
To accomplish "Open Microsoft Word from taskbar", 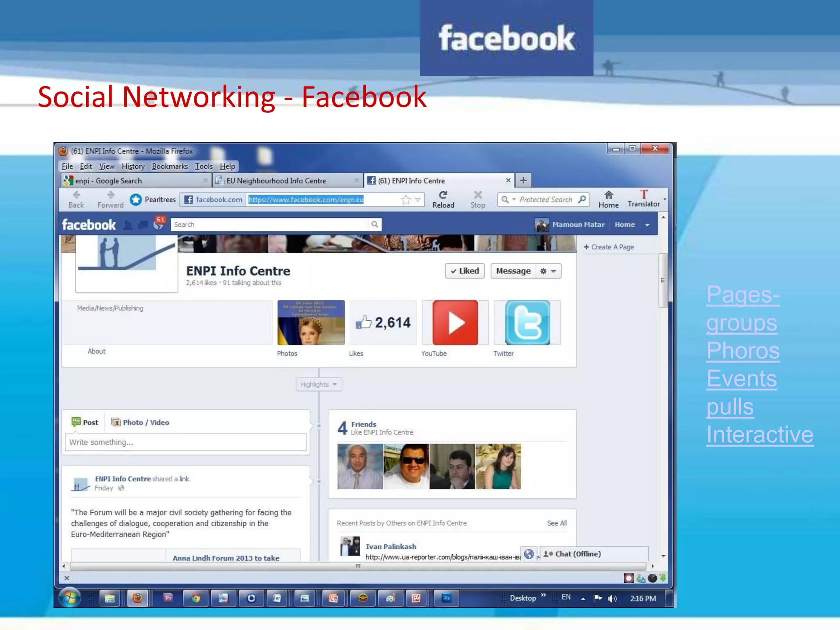I will pyautogui.click(x=277, y=598).
